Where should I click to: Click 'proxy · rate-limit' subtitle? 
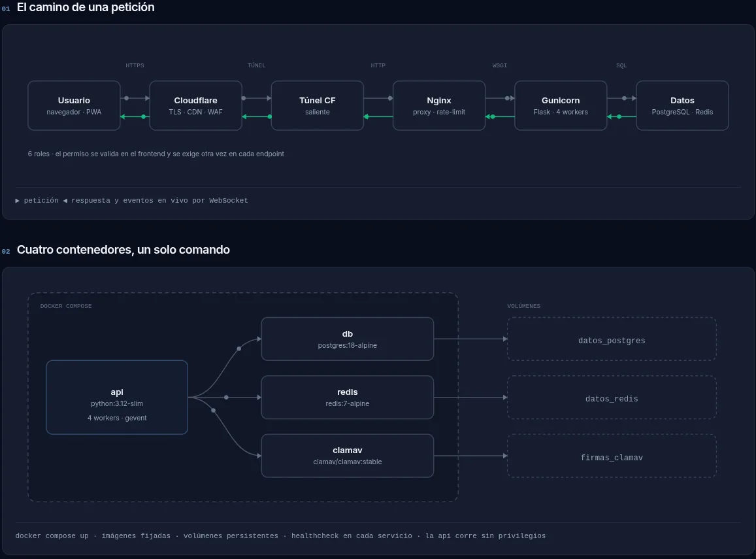coord(438,112)
